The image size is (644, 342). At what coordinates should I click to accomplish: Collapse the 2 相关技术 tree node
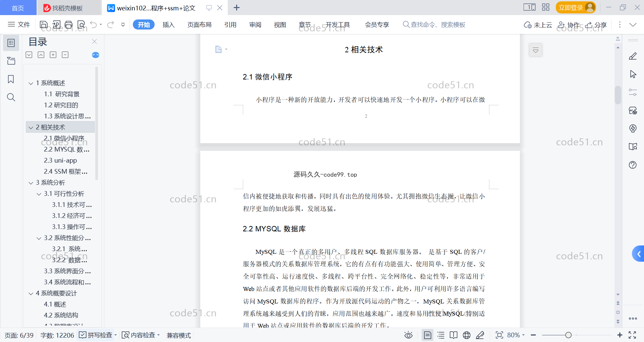pos(31,127)
